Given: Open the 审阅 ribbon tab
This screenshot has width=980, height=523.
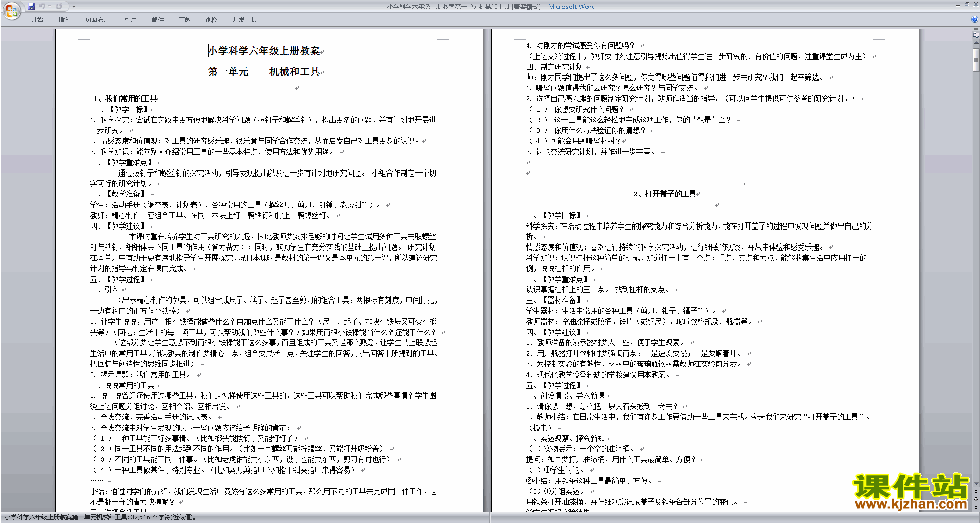Looking at the screenshot, I should (185, 20).
